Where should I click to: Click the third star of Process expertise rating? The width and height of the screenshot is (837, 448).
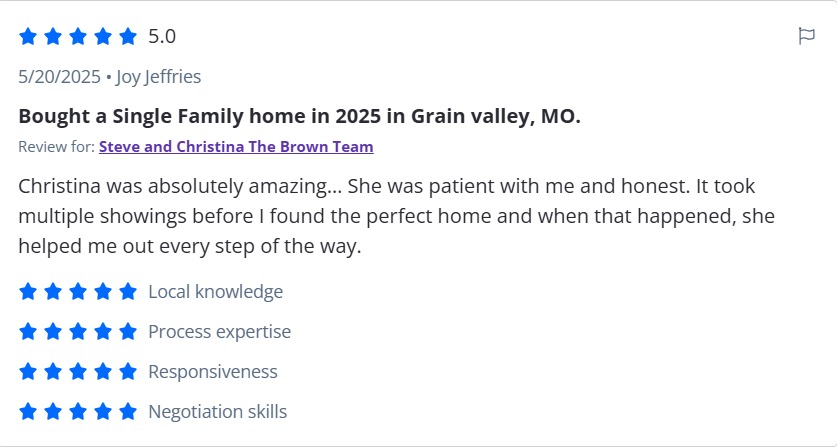click(78, 332)
